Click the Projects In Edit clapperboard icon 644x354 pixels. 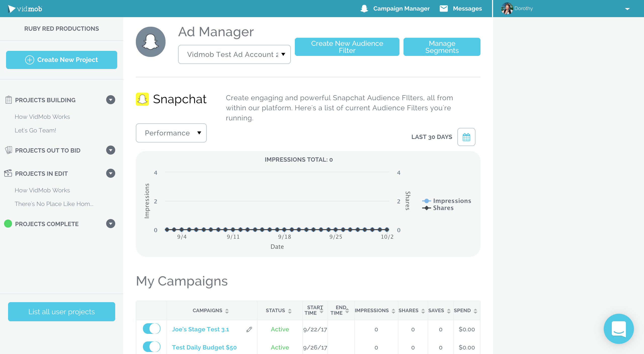[8, 173]
